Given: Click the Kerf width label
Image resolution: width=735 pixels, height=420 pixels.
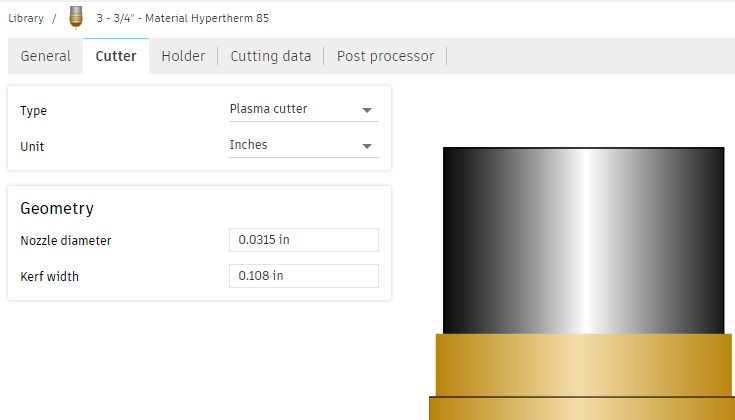Looking at the screenshot, I should coord(49,277).
